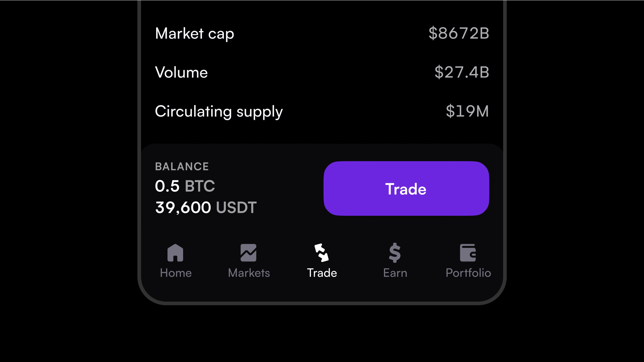Screen dimensions: 644x362
Task: Select the Trade tab label
Action: (x=322, y=273)
